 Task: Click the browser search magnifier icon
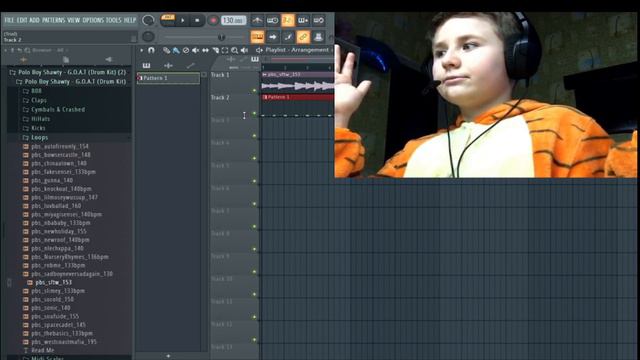27,50
